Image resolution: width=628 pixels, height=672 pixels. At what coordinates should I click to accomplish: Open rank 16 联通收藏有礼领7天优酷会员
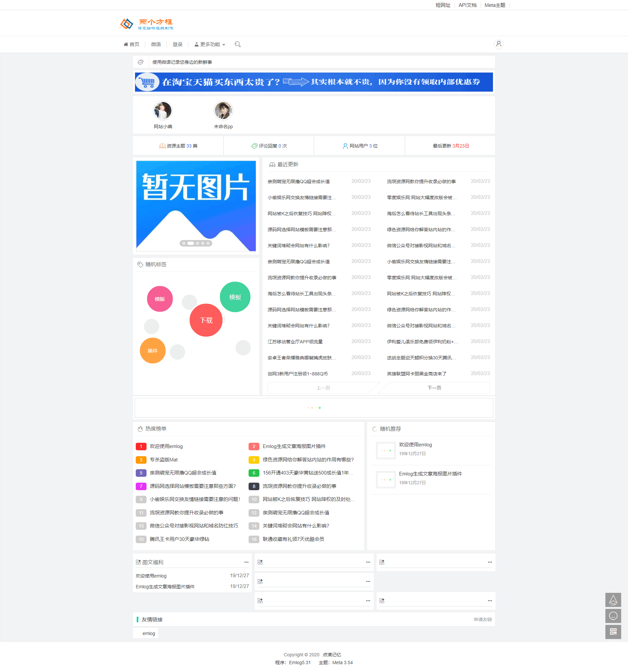click(293, 539)
